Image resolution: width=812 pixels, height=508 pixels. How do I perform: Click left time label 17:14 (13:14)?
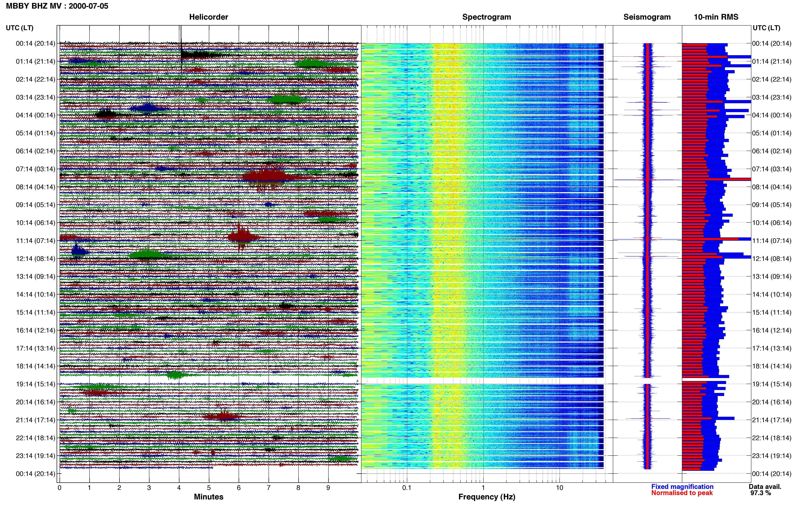click(x=35, y=348)
